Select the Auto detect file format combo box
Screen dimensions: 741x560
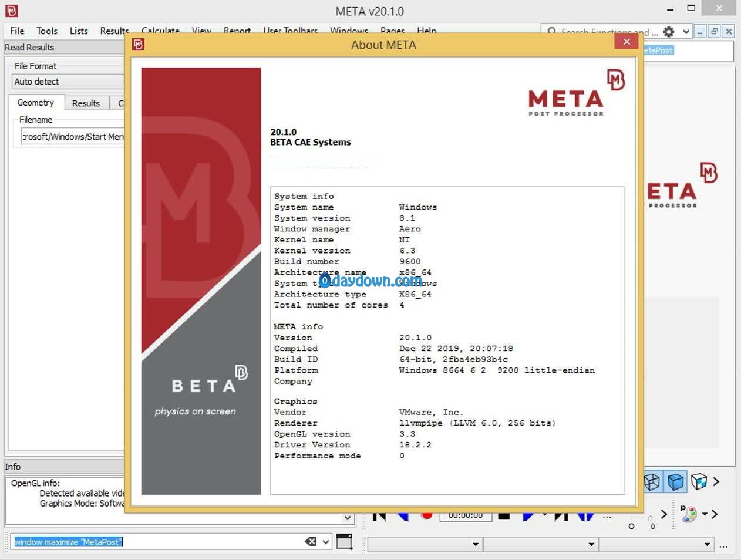pos(68,82)
